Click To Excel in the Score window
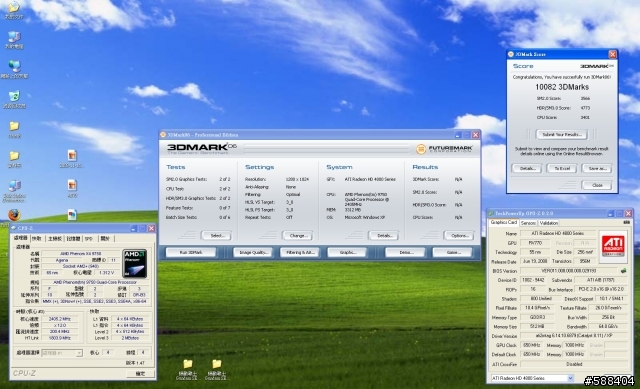Viewport: 640px width, 389px height. (562, 168)
